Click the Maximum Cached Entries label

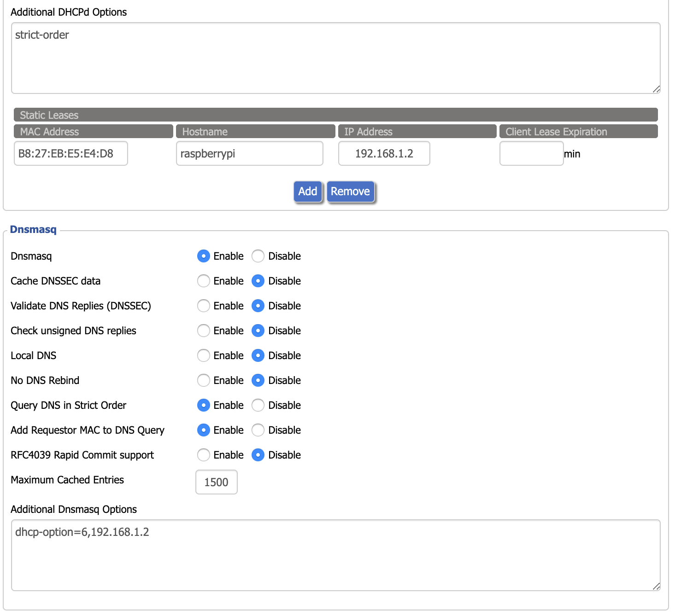point(67,480)
